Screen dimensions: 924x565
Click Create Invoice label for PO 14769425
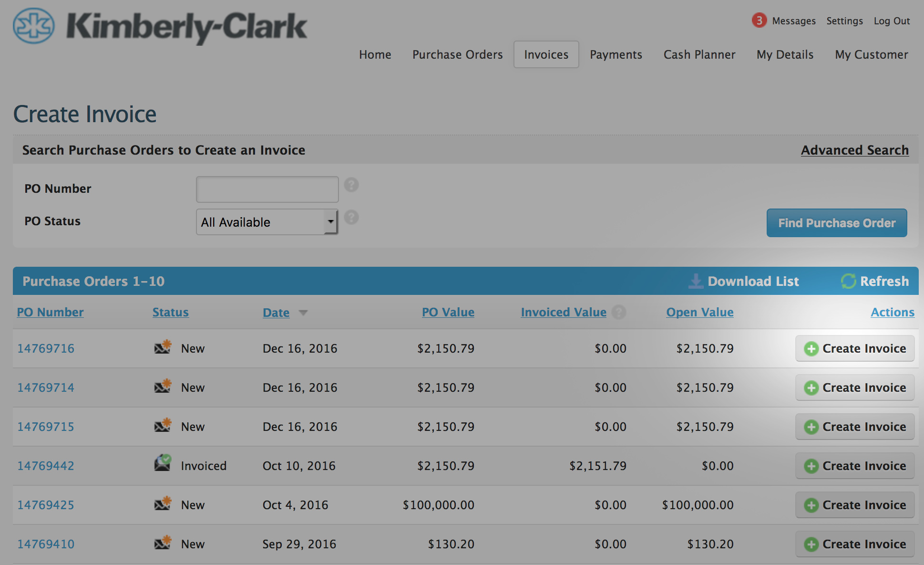pyautogui.click(x=864, y=505)
